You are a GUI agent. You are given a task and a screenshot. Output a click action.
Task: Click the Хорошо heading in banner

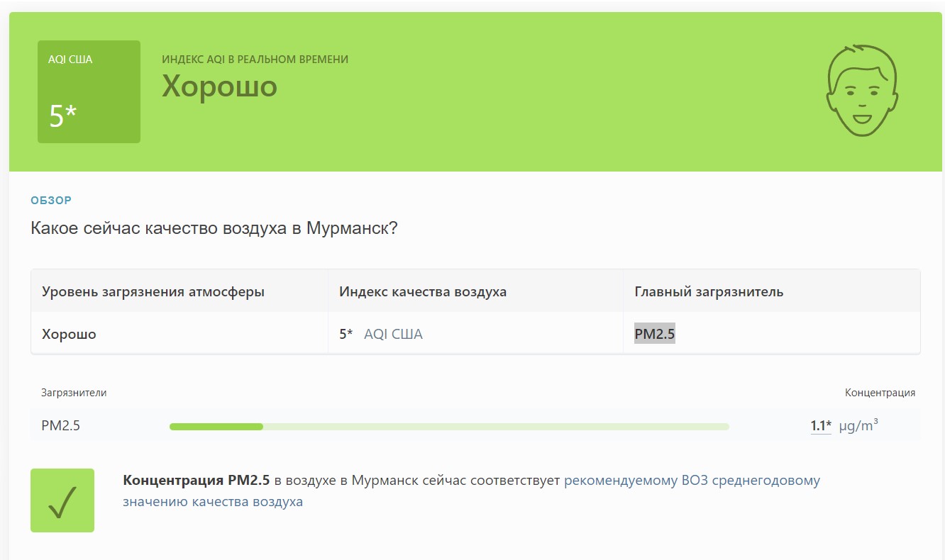click(x=219, y=86)
